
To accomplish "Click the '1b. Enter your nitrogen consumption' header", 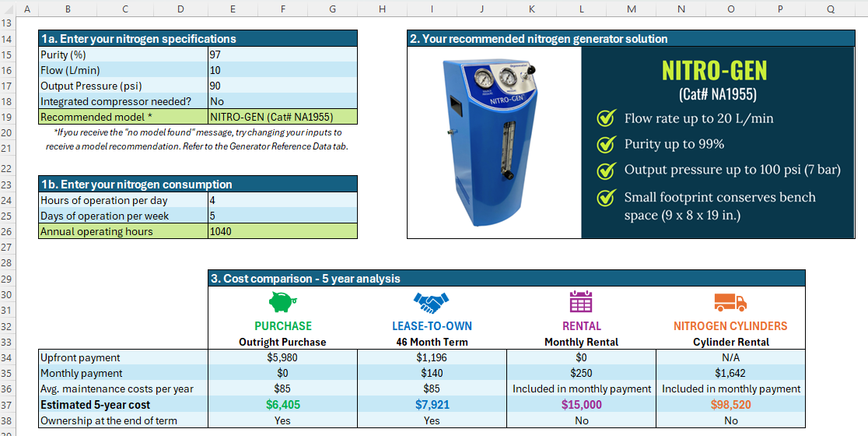I will 198,184.
